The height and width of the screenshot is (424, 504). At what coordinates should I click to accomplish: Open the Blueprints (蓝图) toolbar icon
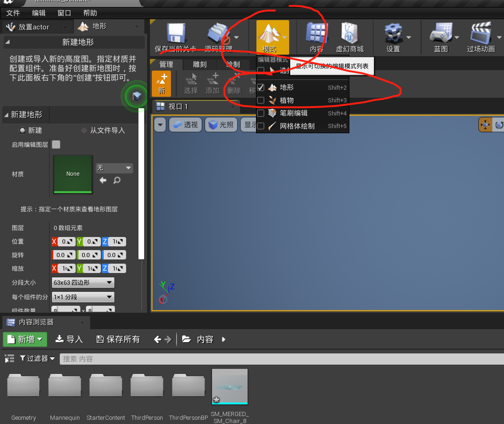(441, 33)
